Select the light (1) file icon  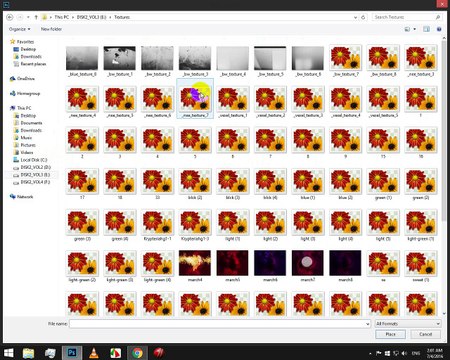click(233, 223)
